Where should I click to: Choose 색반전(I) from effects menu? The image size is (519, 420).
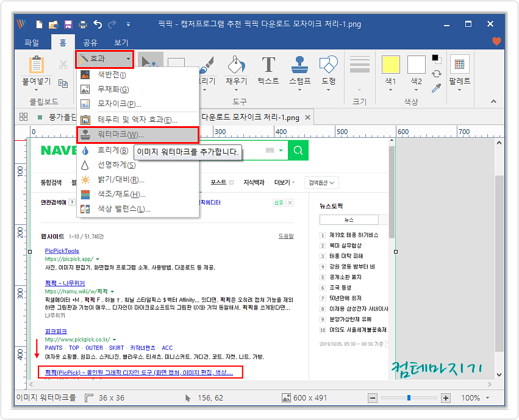pyautogui.click(x=138, y=75)
